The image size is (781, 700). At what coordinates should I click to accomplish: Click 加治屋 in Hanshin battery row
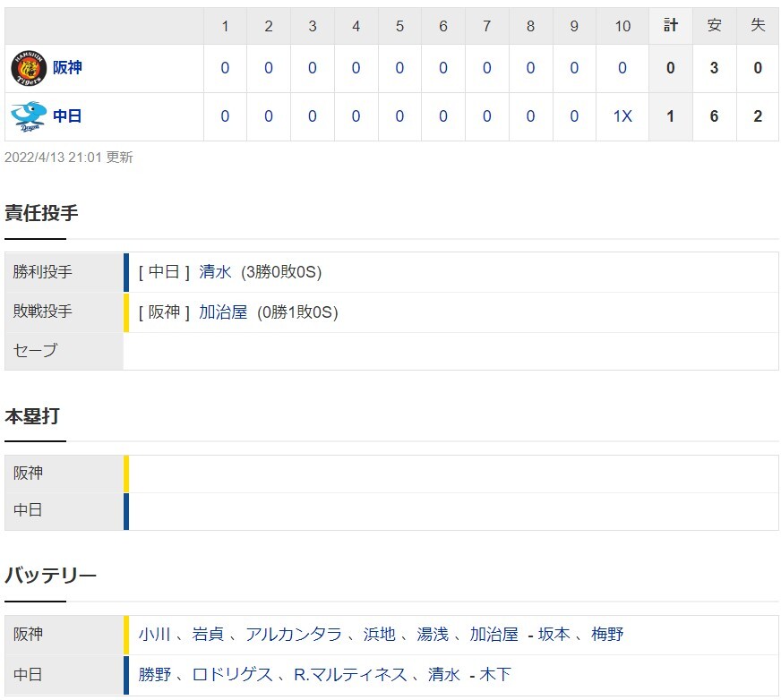coord(494,635)
